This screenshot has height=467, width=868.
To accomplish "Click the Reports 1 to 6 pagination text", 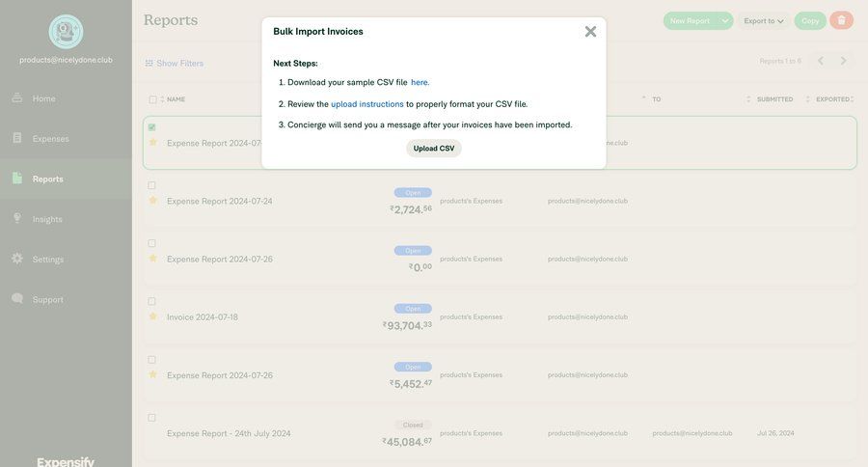I will pos(780,61).
